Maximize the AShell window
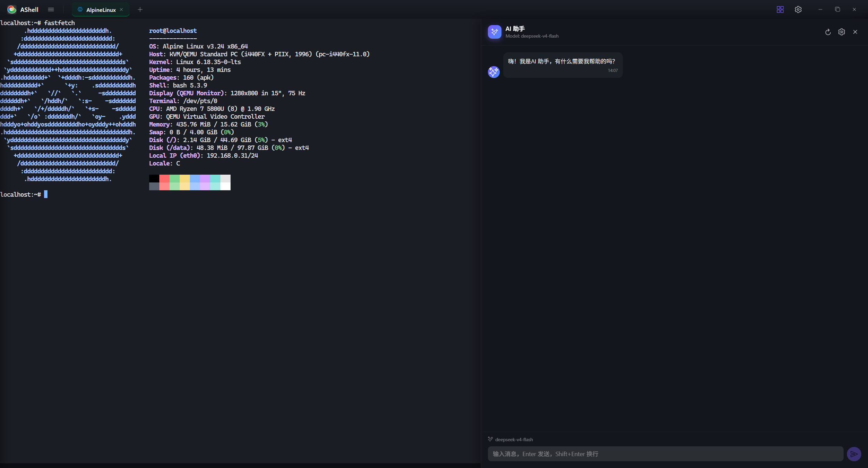The width and height of the screenshot is (868, 468). [x=837, y=9]
